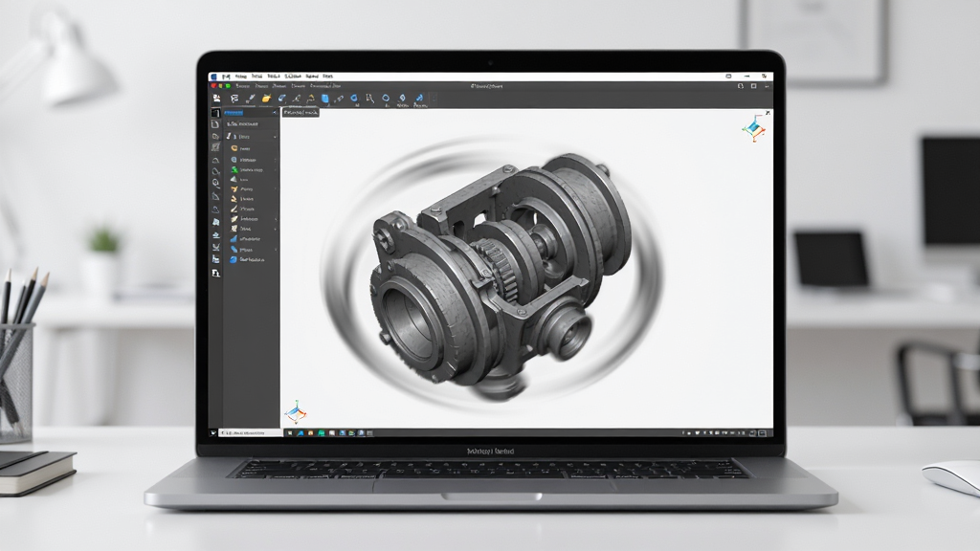Open the dark document tab above the viewport
The width and height of the screenshot is (980, 551).
tap(301, 113)
